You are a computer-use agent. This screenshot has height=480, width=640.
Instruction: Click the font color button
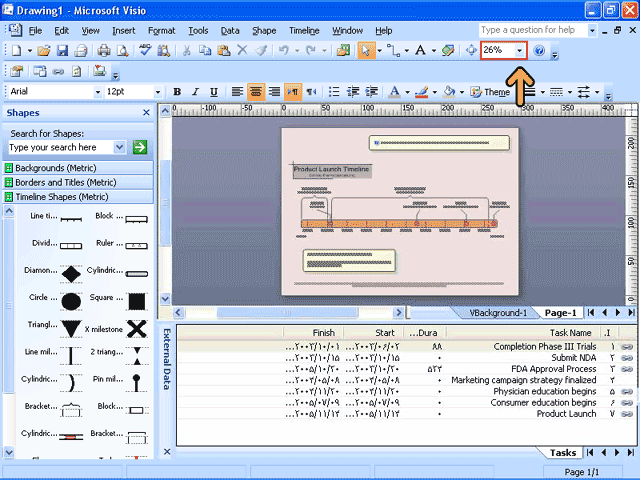tap(395, 92)
